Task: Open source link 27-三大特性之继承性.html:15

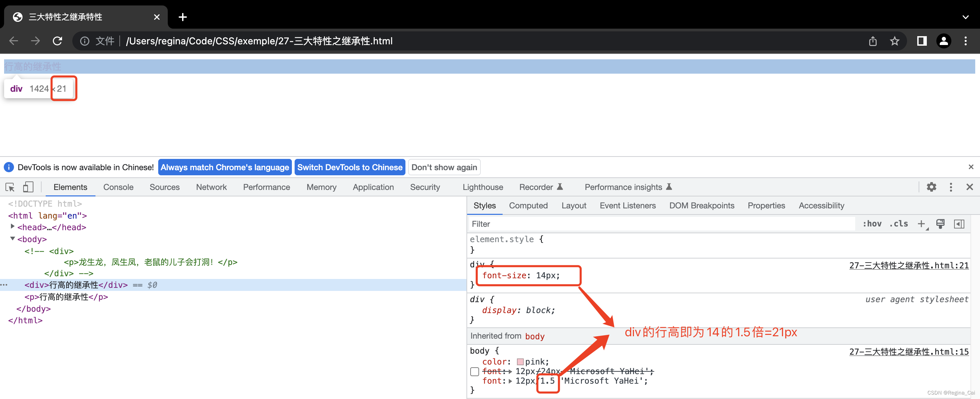Action: (909, 352)
